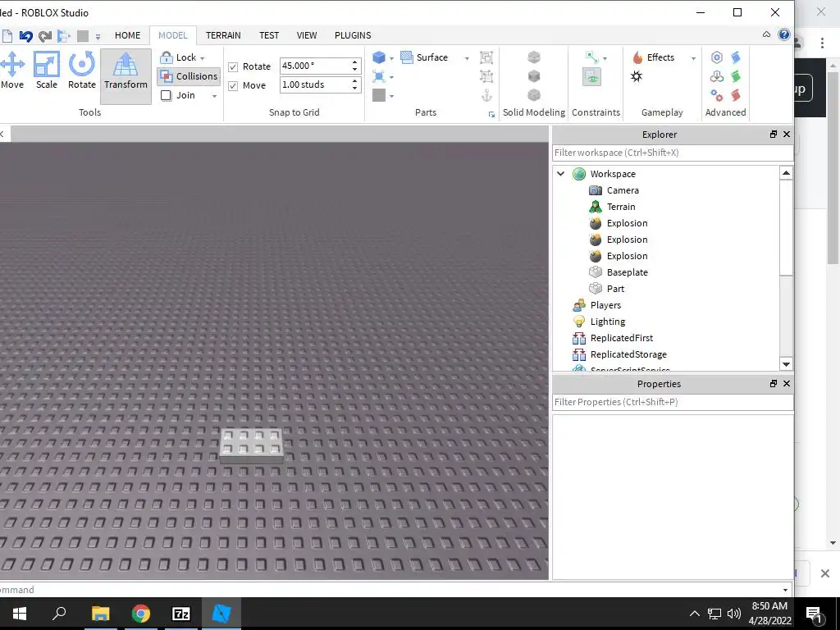This screenshot has height=630, width=840.
Task: Click the Separate icon in Solid Modeling
Action: coord(534,95)
